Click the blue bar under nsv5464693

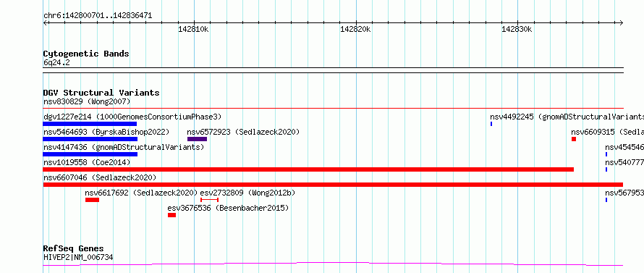pos(90,139)
